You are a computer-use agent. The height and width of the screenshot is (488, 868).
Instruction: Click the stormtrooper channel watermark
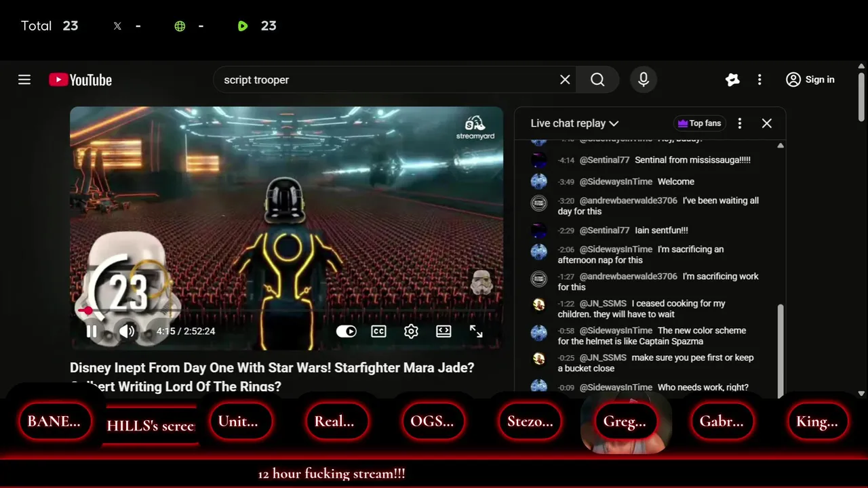pos(481,283)
